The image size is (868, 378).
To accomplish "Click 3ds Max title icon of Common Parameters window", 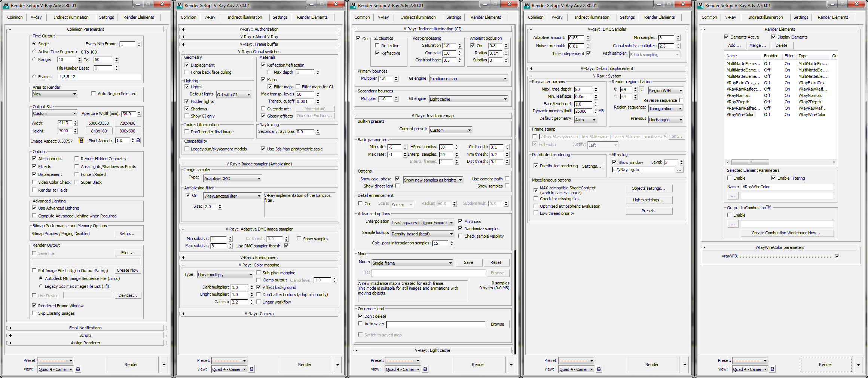I will tap(6, 5).
